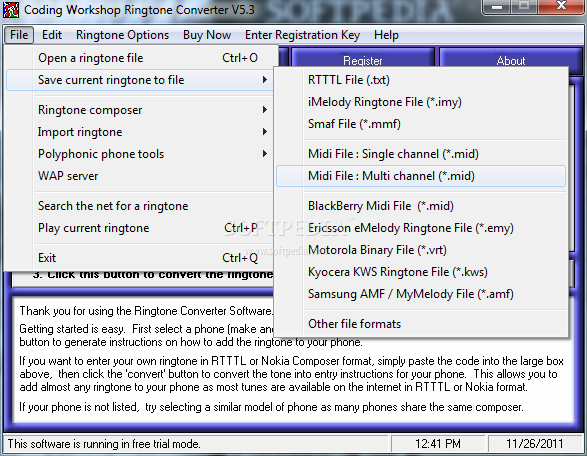Choose Other file formats
Image resolution: width=587 pixels, height=456 pixels.
(421, 324)
